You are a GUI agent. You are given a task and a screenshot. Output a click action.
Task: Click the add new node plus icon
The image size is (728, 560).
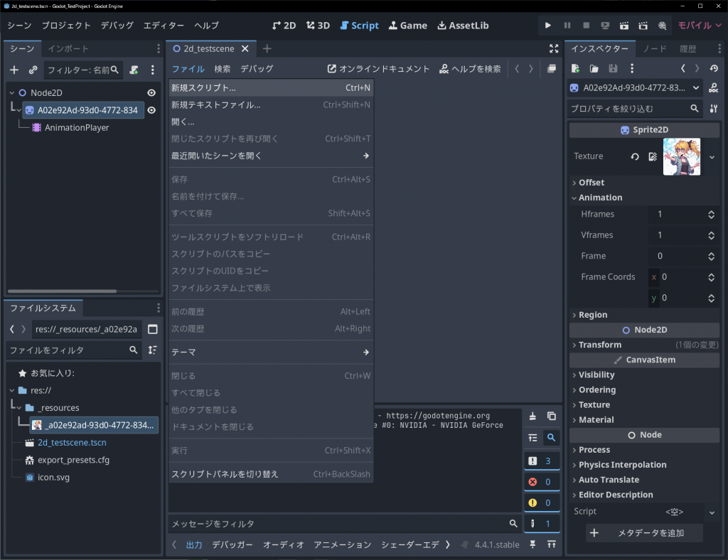click(x=14, y=70)
